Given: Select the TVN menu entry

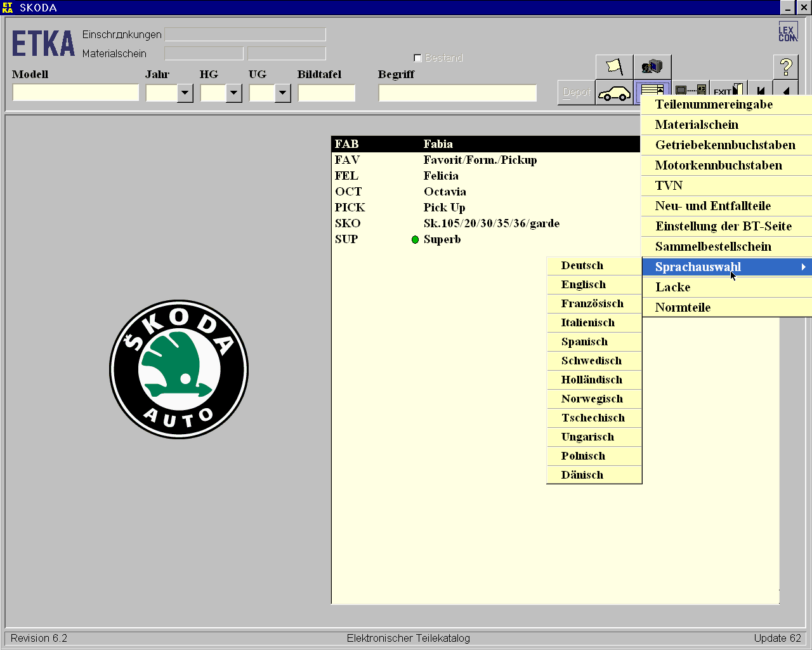Looking at the screenshot, I should click(x=728, y=185).
